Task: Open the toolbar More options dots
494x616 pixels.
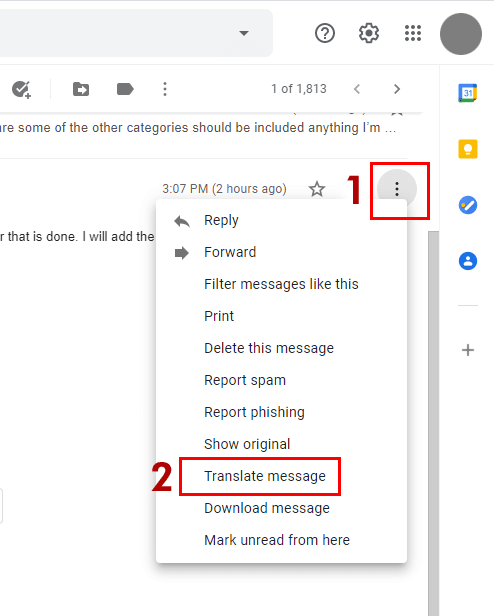Action: (x=165, y=89)
